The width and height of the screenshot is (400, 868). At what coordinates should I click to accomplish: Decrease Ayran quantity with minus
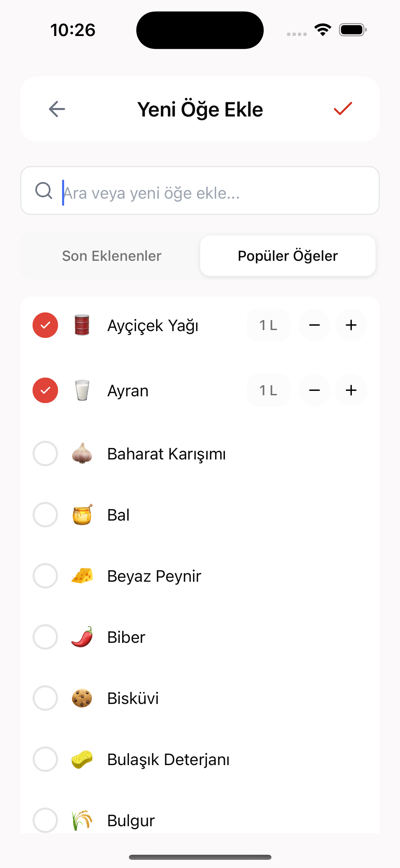click(315, 390)
